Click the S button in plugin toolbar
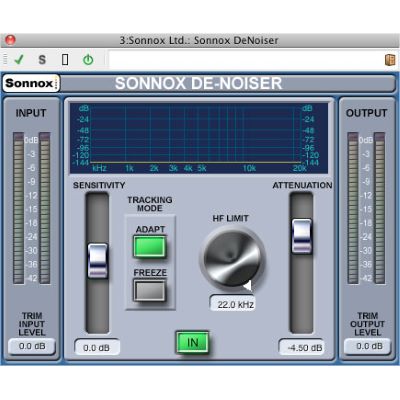This screenshot has height=400, width=400. coord(42,60)
